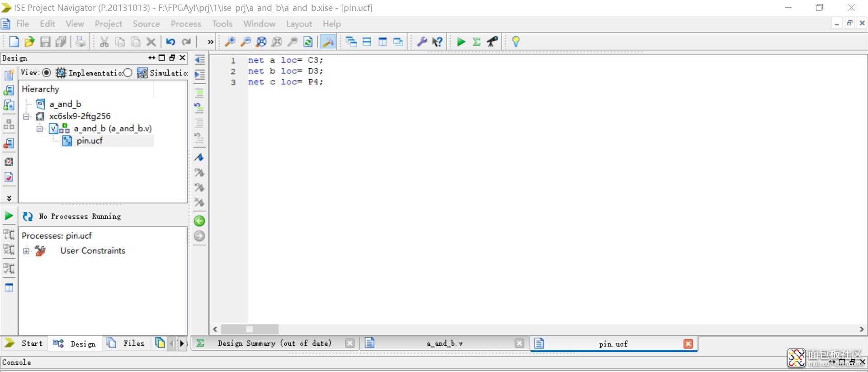The height and width of the screenshot is (372, 868).
Task: Cascade windows via toolbar icon
Action: pyautogui.click(x=351, y=42)
